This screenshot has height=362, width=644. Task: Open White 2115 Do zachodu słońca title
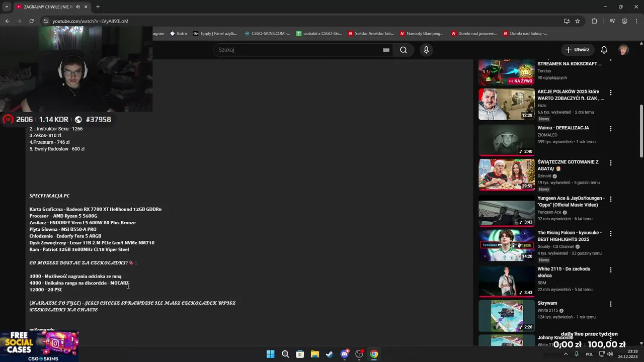point(563,272)
